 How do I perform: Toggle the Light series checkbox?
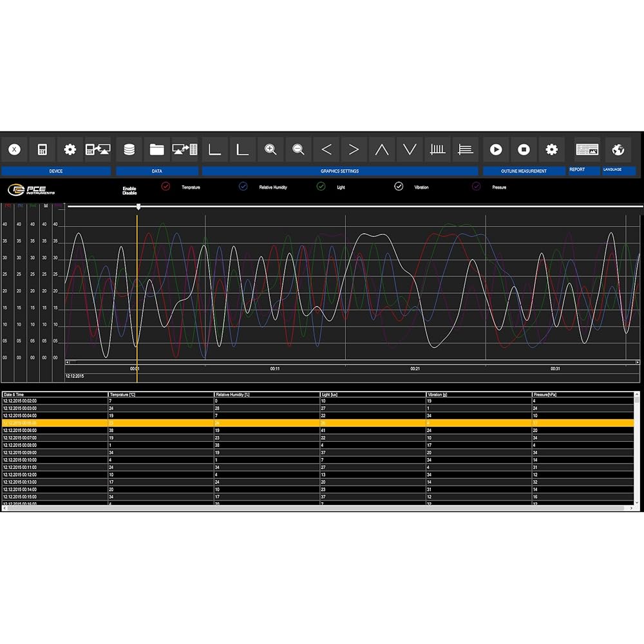click(321, 187)
